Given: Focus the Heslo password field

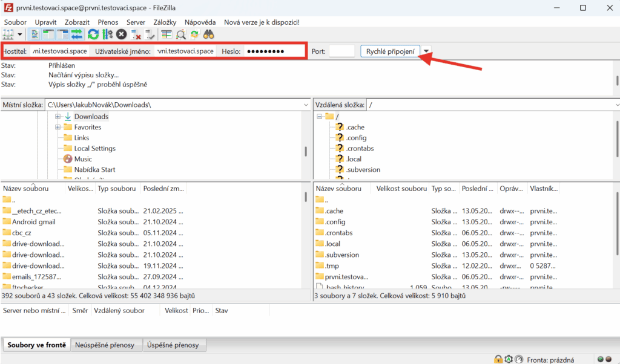Looking at the screenshot, I should point(274,51).
